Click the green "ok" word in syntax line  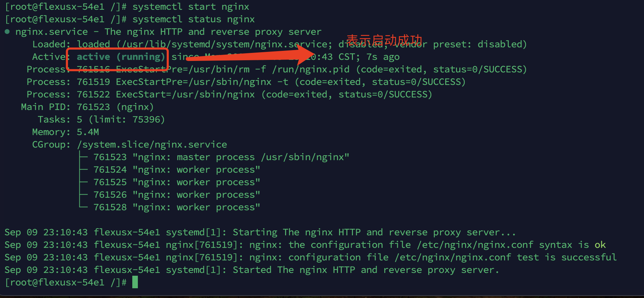point(600,245)
